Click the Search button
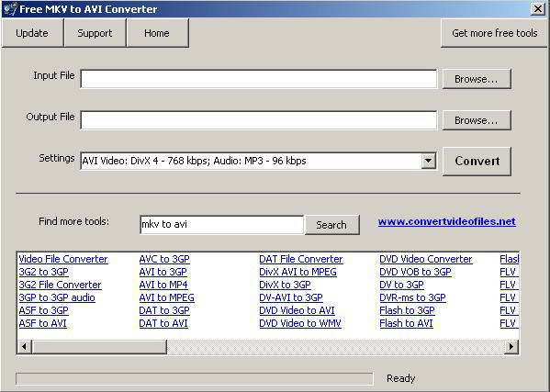 pos(331,225)
